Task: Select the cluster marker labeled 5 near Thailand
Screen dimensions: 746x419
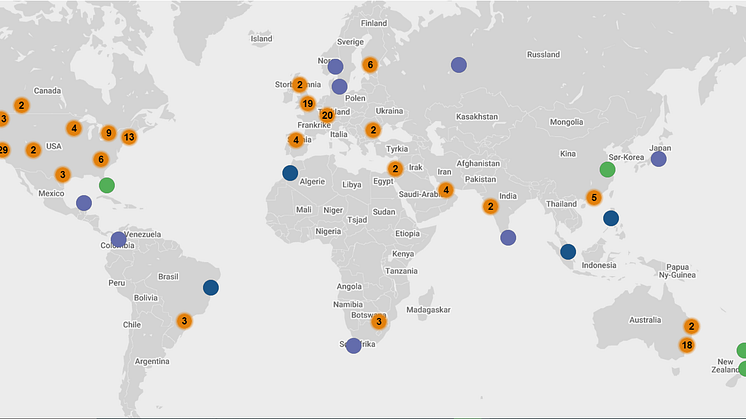Action: pos(594,198)
